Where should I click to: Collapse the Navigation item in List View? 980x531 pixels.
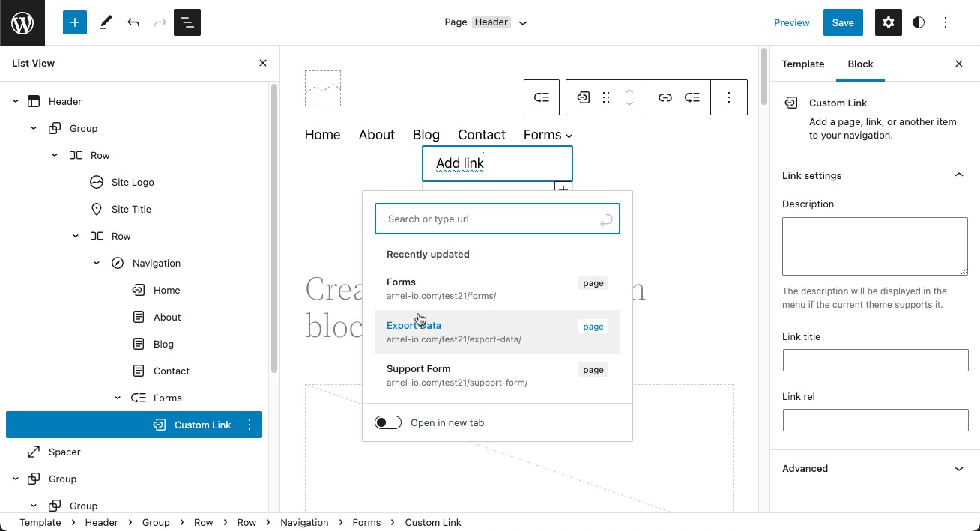point(97,263)
